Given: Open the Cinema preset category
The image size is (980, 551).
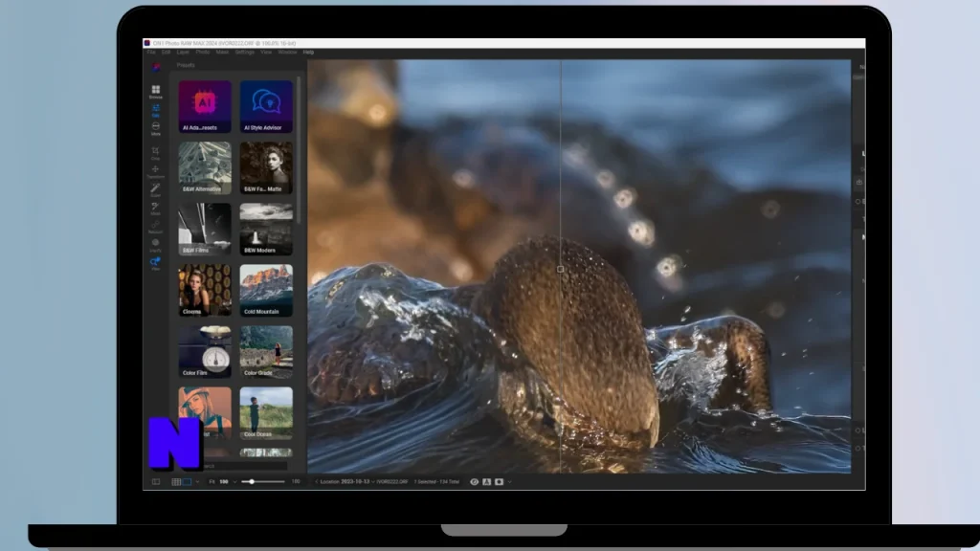Looking at the screenshot, I should click(205, 290).
